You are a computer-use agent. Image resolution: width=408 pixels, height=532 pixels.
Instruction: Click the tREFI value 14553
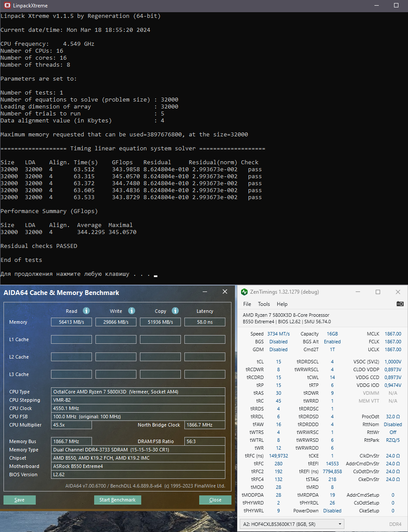point(332,464)
